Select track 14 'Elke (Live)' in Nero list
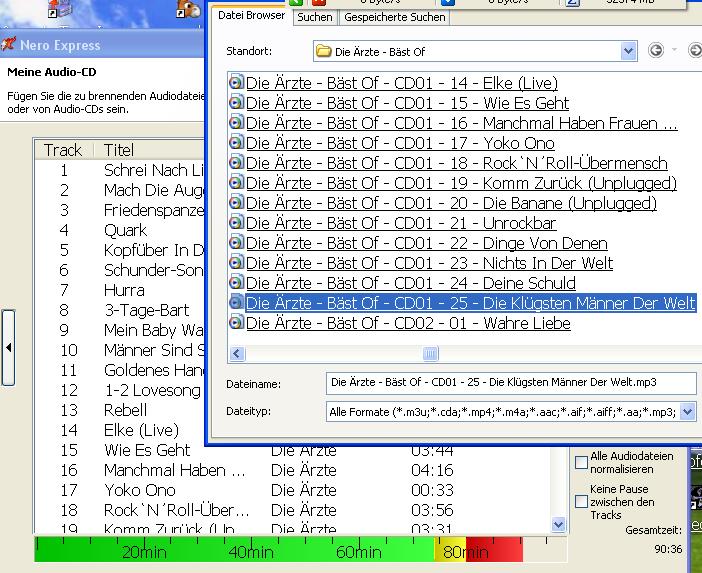The width and height of the screenshot is (702, 573). (141, 430)
